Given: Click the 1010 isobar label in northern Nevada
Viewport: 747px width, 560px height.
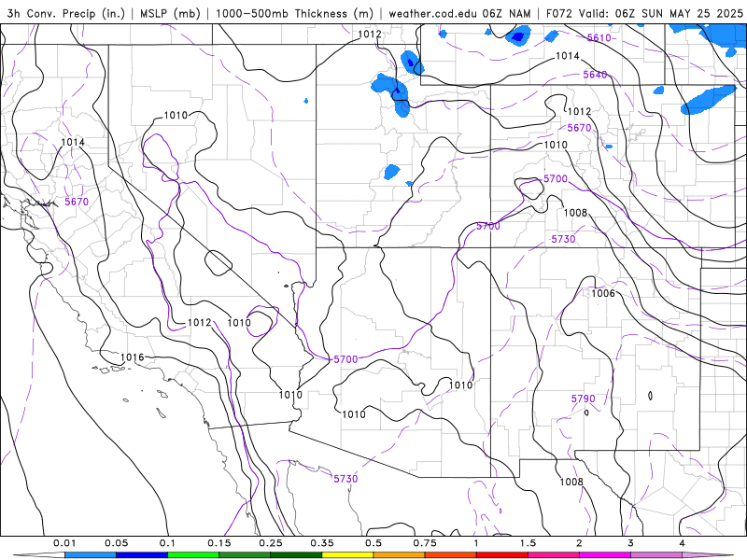Looking at the screenshot, I should click(x=176, y=115).
